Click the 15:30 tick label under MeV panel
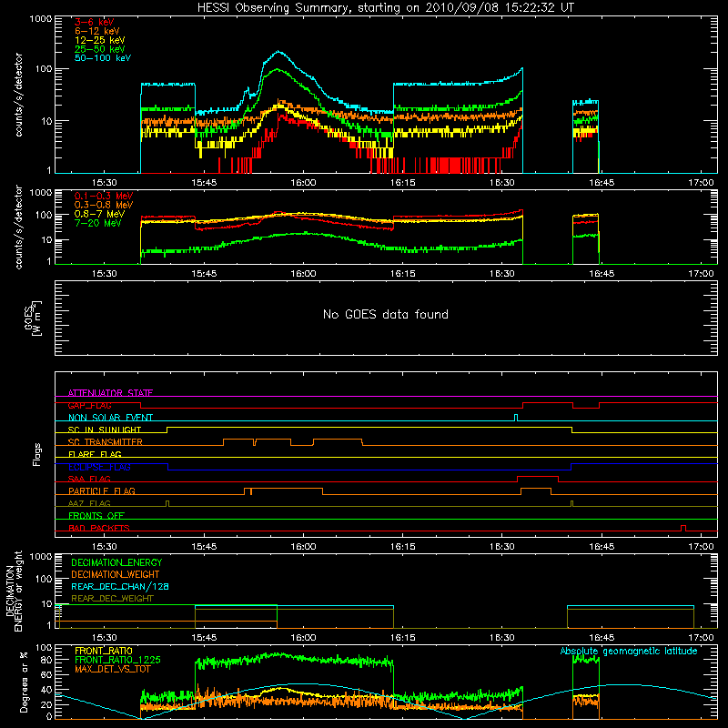The image size is (728, 728). coord(104,274)
